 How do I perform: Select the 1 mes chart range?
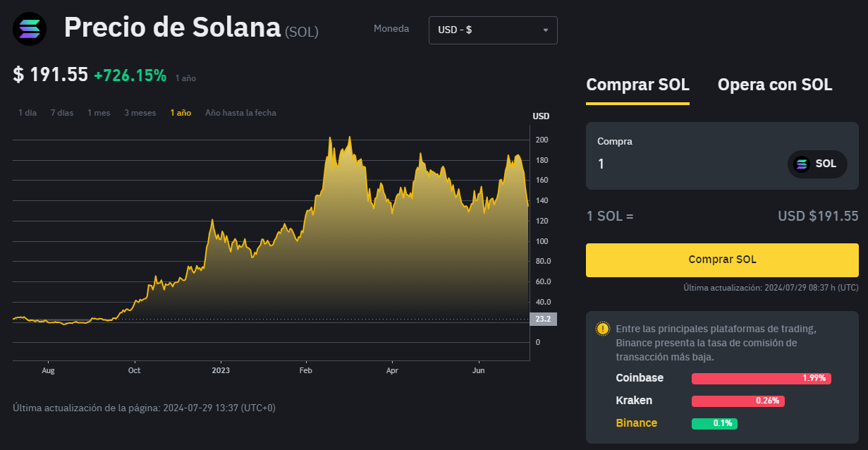point(99,113)
